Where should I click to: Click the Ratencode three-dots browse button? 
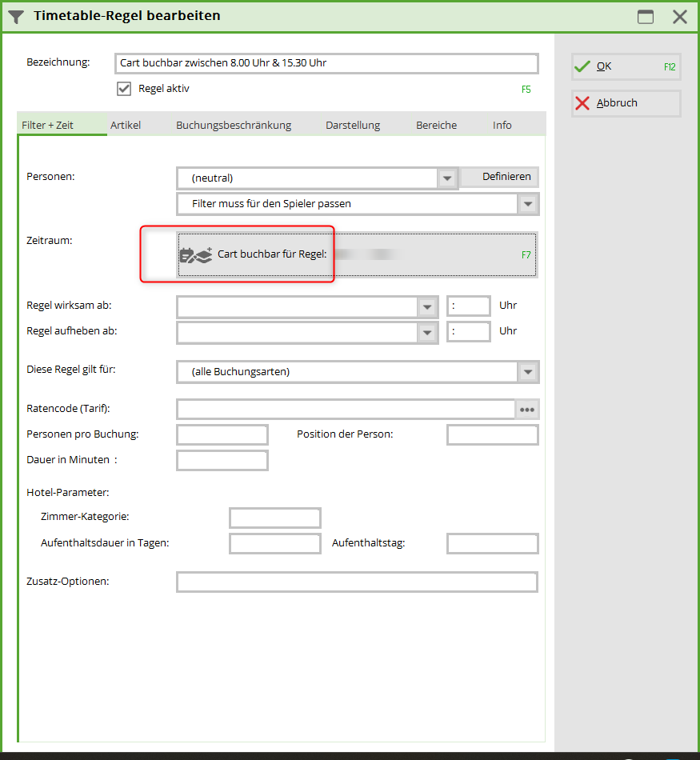527,410
